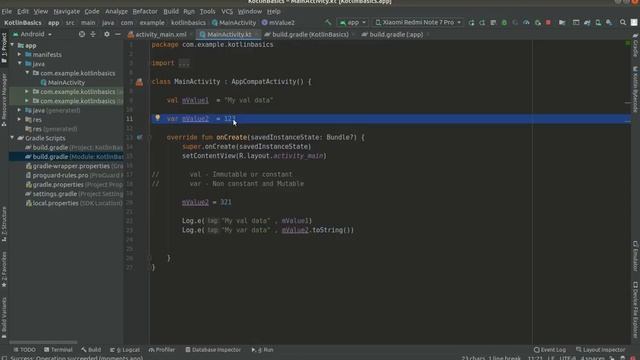The height and width of the screenshot is (360, 640).
Task: Toggle the Project side tool window
Action: coord(4,48)
